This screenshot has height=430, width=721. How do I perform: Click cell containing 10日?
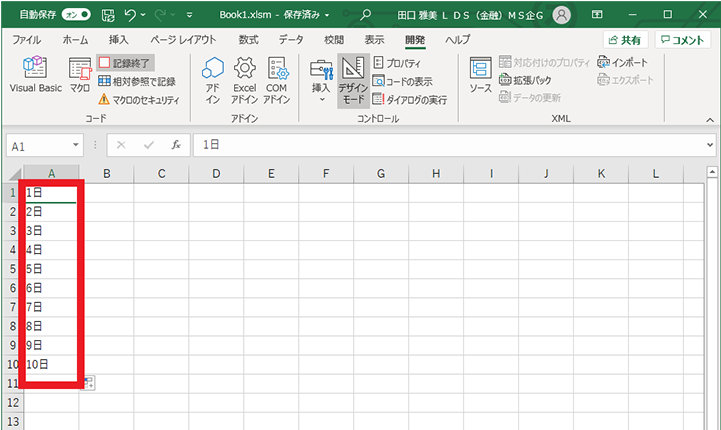pos(51,365)
